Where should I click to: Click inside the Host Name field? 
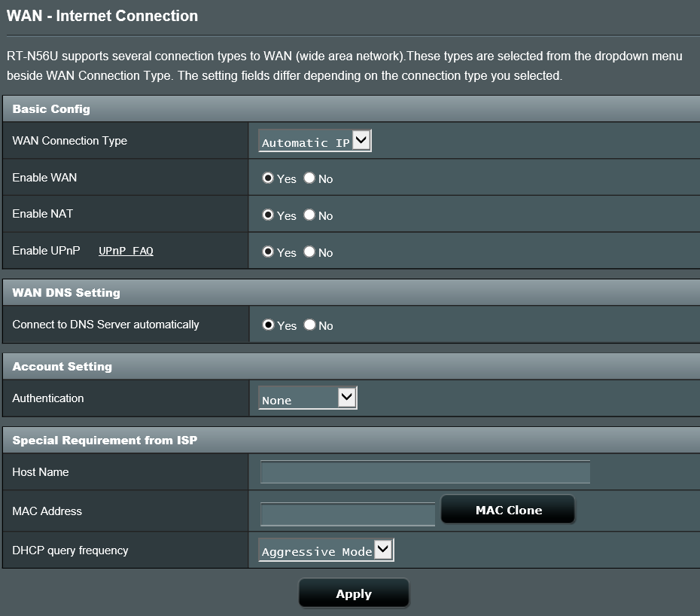click(424, 472)
